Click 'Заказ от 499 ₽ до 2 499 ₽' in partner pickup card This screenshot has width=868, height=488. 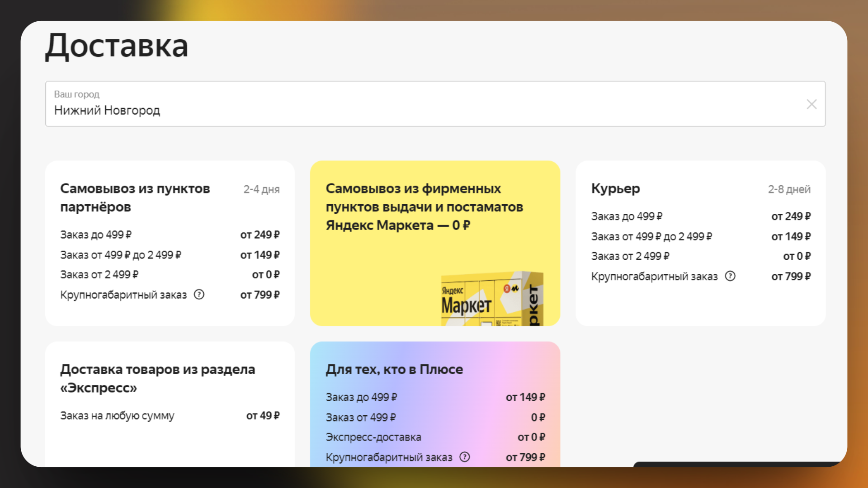tap(121, 255)
